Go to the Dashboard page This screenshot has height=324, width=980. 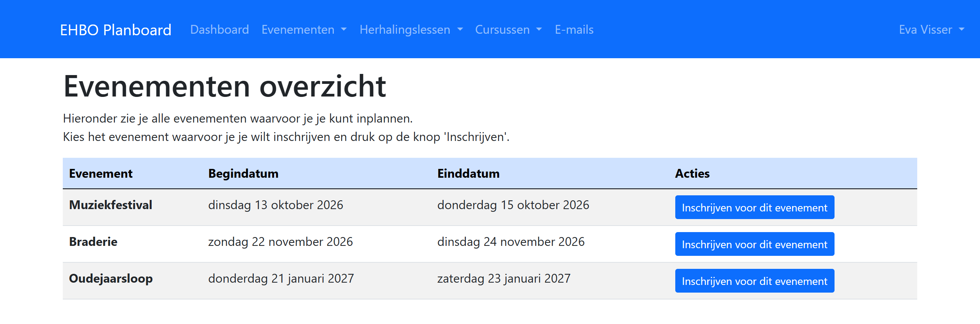click(x=220, y=29)
